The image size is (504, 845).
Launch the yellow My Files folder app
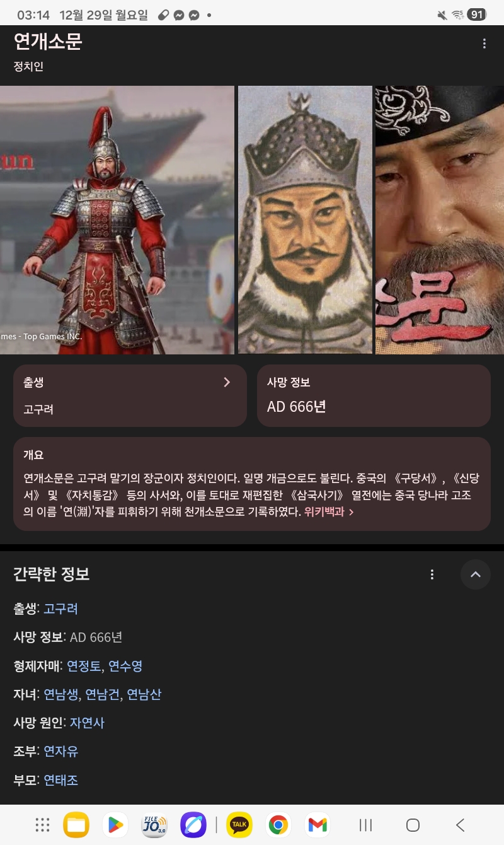76,825
